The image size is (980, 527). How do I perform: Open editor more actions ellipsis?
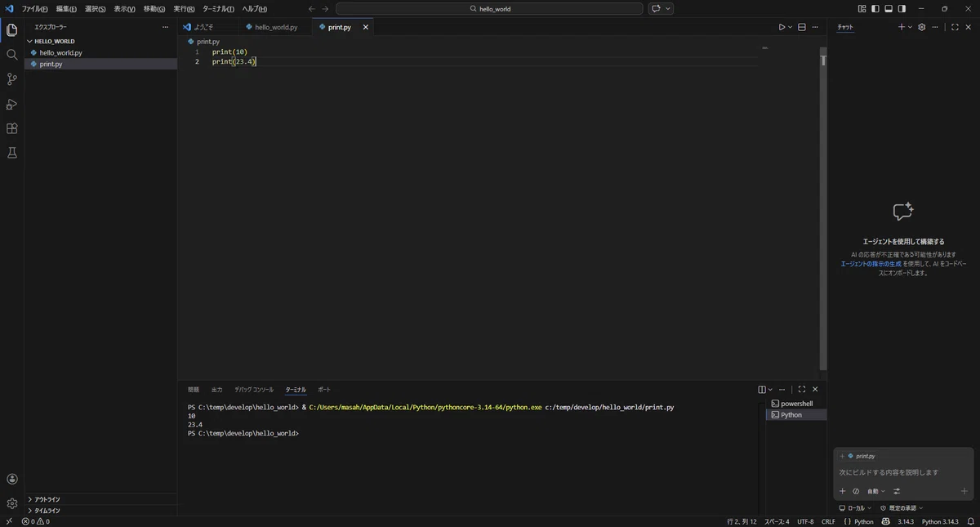[x=816, y=27]
